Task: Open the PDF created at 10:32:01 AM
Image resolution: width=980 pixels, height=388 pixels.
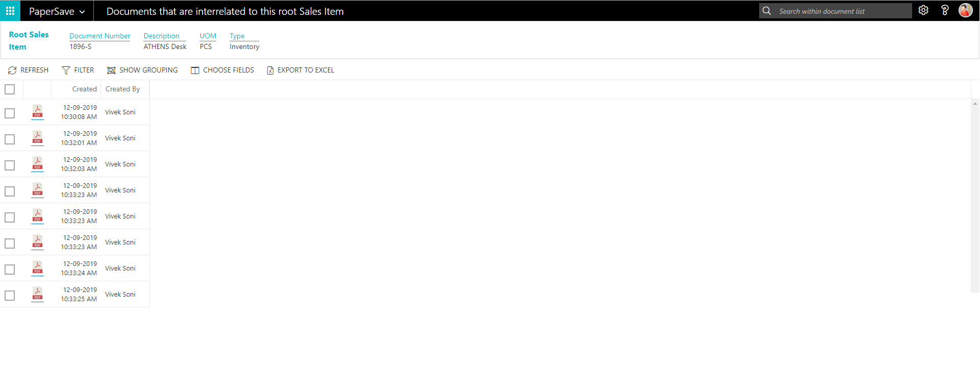Action: (x=37, y=138)
